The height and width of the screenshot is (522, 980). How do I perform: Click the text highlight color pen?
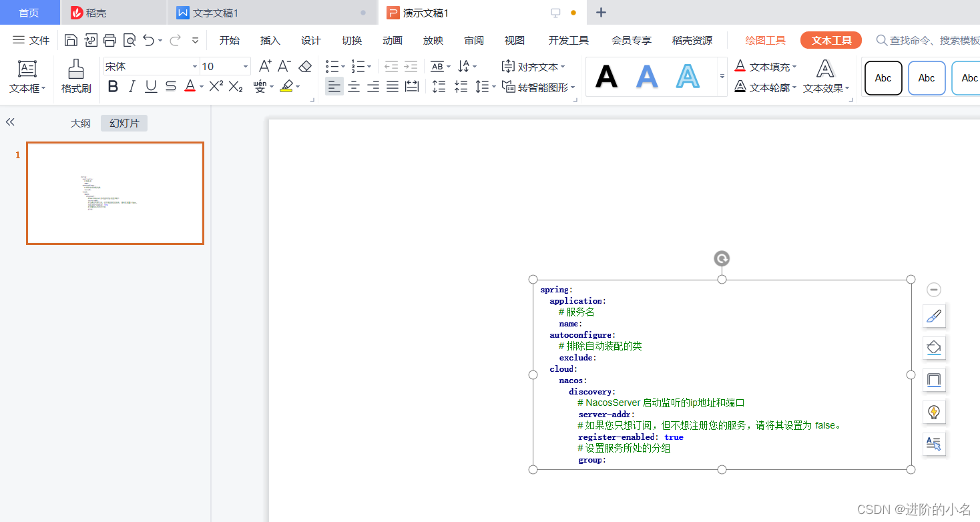(286, 86)
